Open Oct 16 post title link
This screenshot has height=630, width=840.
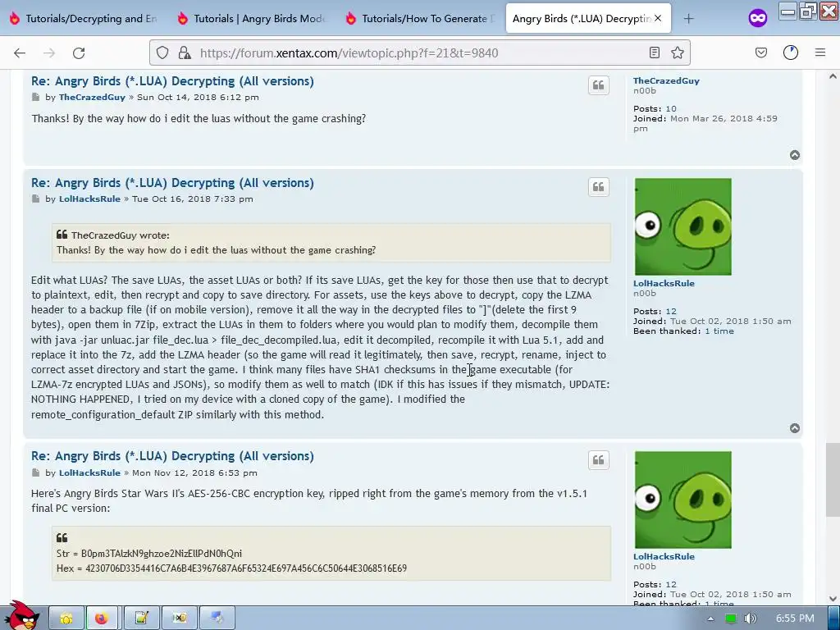pyautogui.click(x=172, y=183)
